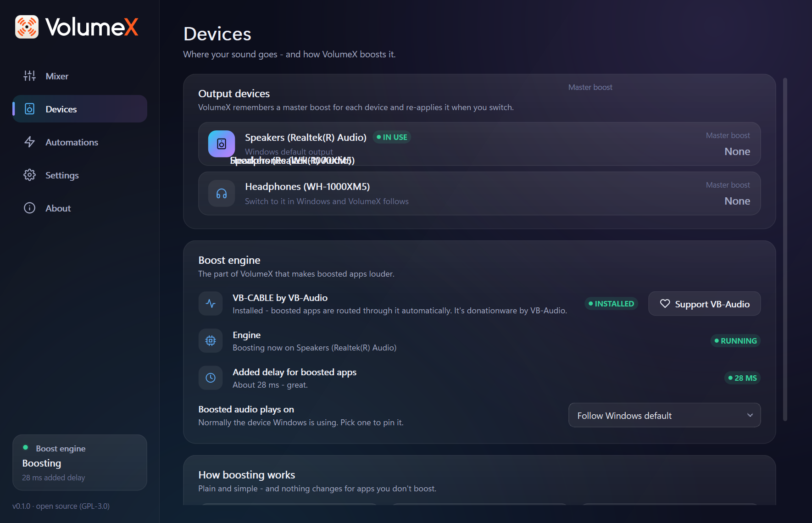
Task: Click 'About 28 ms - great.' text
Action: point(270,385)
